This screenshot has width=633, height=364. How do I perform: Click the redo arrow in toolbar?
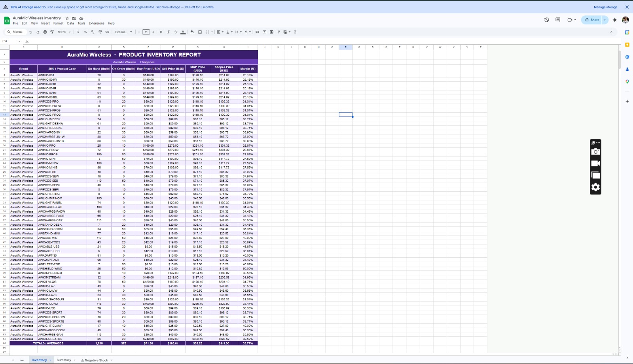(38, 32)
